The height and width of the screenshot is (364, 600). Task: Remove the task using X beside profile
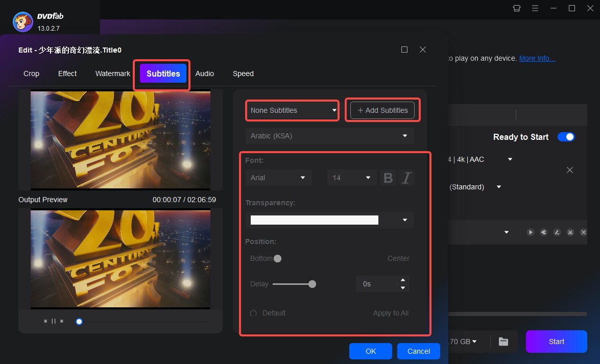point(570,170)
